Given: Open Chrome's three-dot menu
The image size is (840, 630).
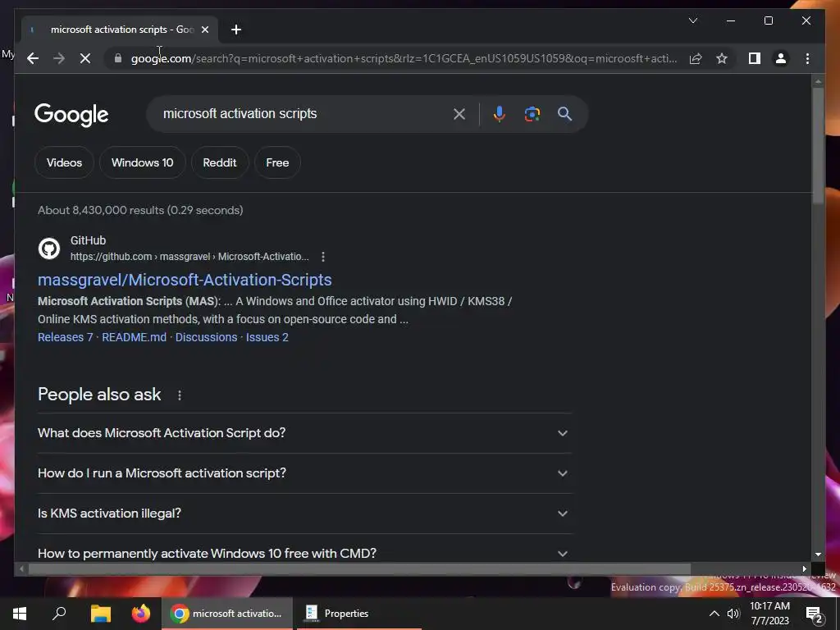Looking at the screenshot, I should 807,58.
